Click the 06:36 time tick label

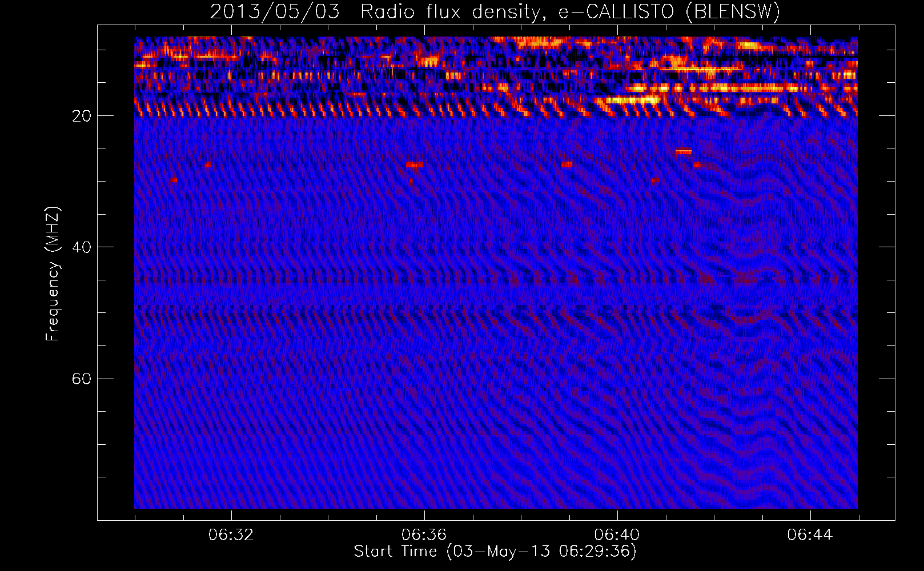pos(424,535)
